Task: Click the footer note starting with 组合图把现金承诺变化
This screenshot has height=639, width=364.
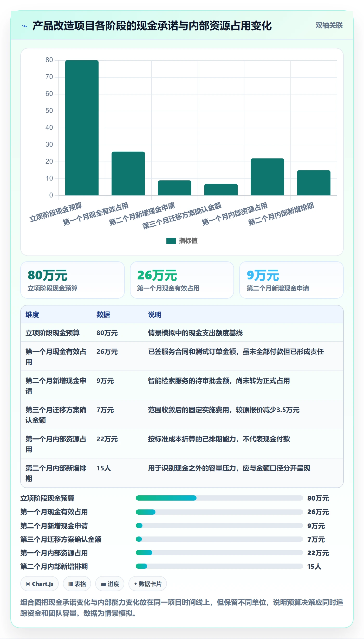Action: [182, 608]
